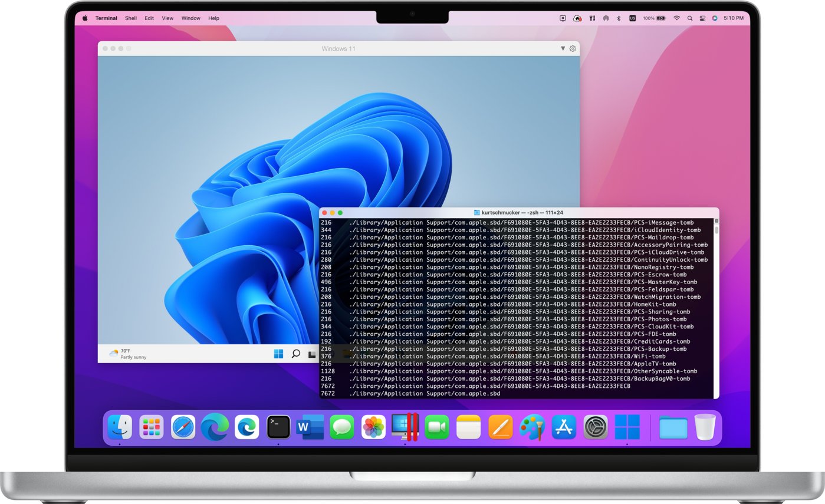
Task: Click the Terminal icon in the Dock
Action: click(278, 427)
